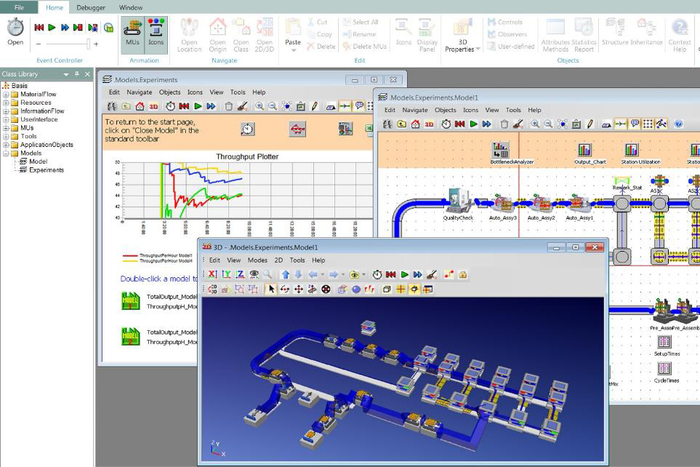Open Tools menu in Models.Experiments window
The image size is (700, 467).
(238, 92)
